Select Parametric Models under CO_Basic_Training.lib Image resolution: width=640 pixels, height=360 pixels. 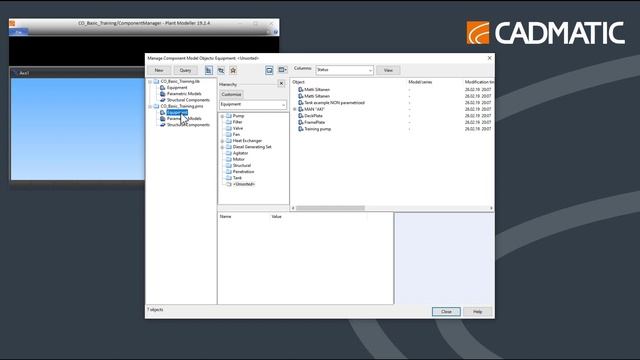184,93
